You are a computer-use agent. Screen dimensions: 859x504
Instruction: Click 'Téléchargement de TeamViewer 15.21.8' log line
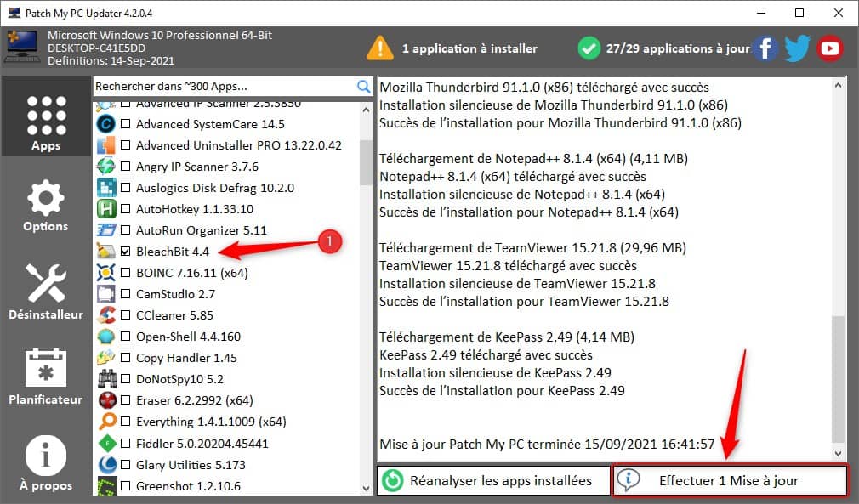[x=532, y=248]
